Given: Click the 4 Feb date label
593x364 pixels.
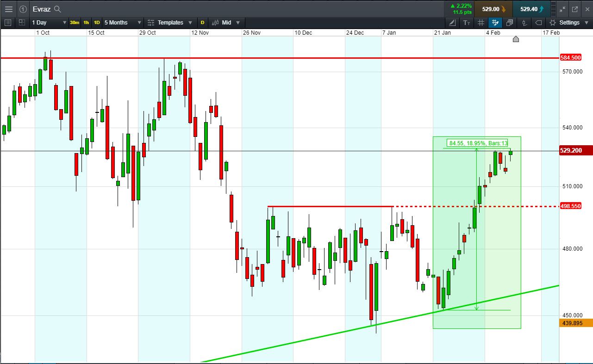Looking at the screenshot, I should [x=493, y=33].
